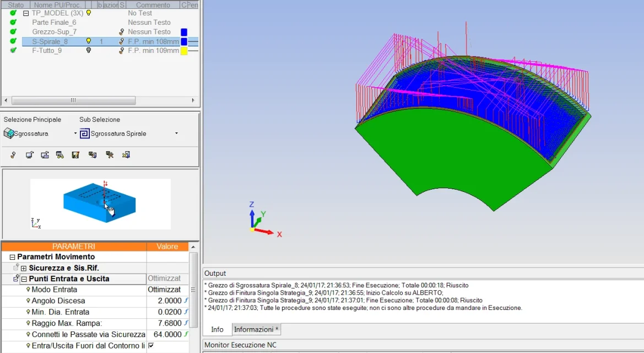Click the blue color swatch for Grezzo-Sup_7
The image size is (644, 353).
(184, 31)
